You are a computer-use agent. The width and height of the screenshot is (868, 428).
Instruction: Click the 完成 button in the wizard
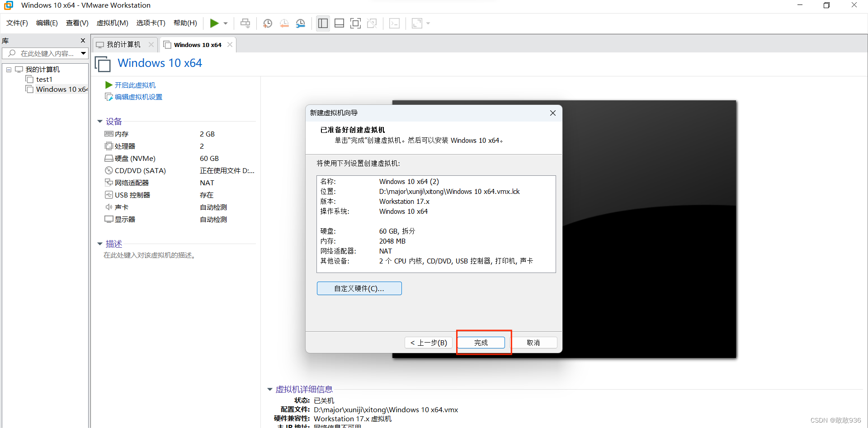pos(482,343)
